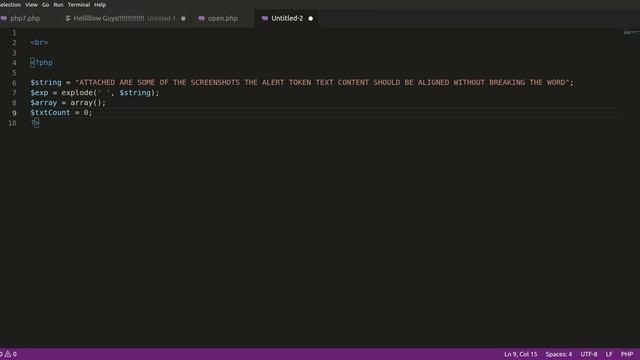640x360 pixels.
Task: Click line number 10 in the gutter
Action: click(x=12, y=123)
